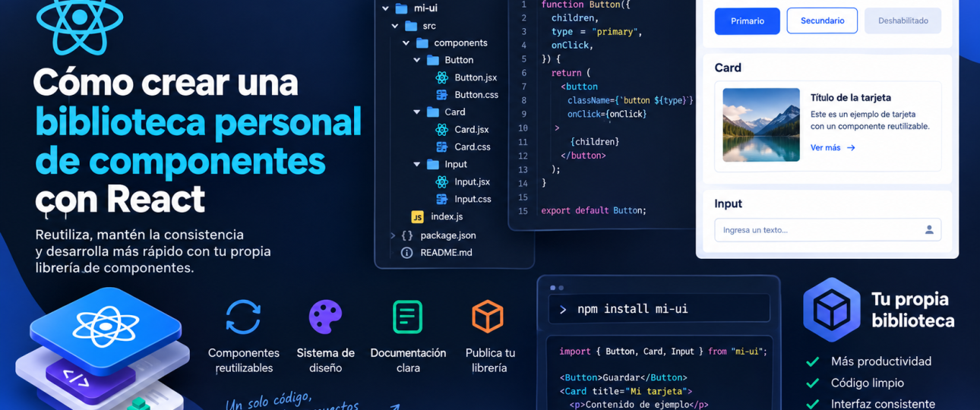
Task: Click the className code line in editor
Action: pos(630,101)
